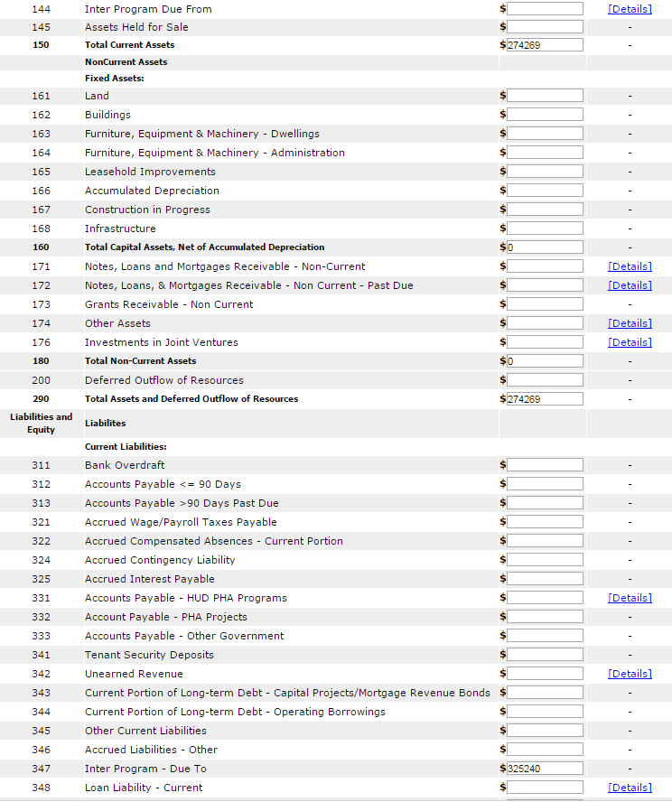672x802 pixels.
Task: Click Details link for Other Assets
Action: click(630, 323)
